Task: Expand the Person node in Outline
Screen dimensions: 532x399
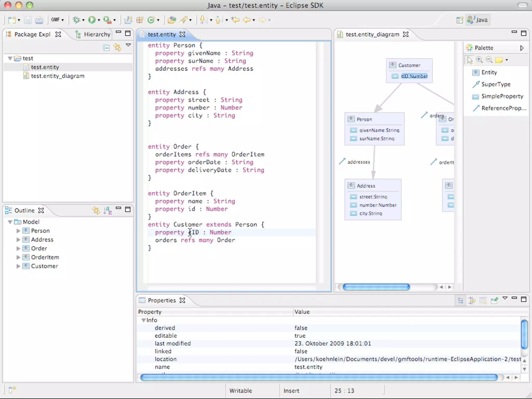Action: coord(18,231)
